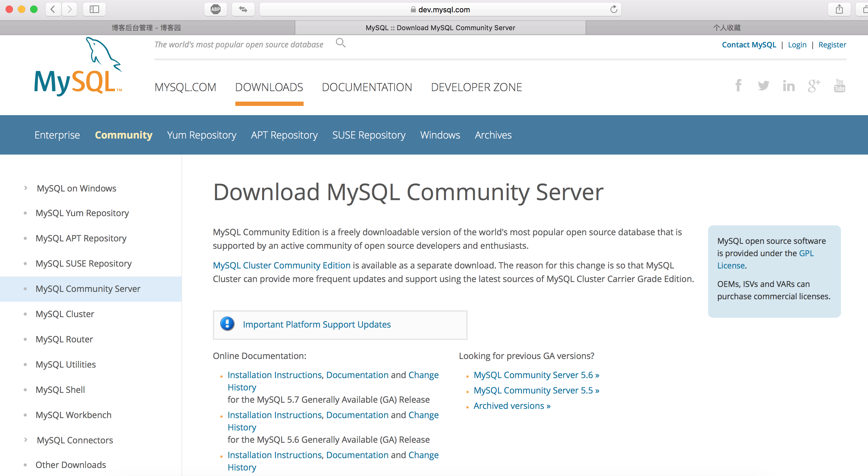The image size is (868, 476).
Task: Select MySQL Community Server in the sidebar
Action: pos(88,289)
